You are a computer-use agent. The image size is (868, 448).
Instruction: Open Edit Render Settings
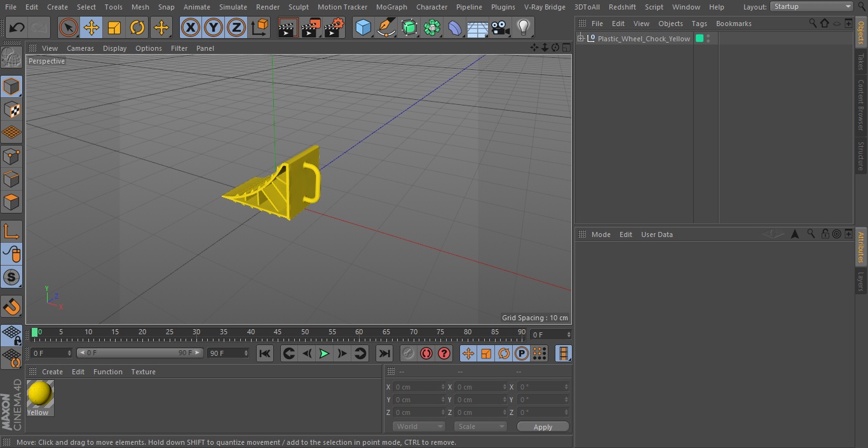coord(334,27)
